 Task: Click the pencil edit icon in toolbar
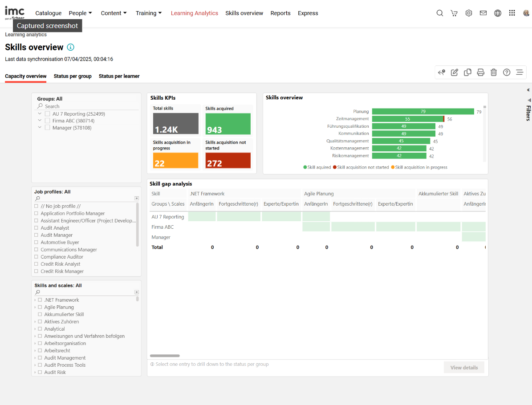point(455,73)
